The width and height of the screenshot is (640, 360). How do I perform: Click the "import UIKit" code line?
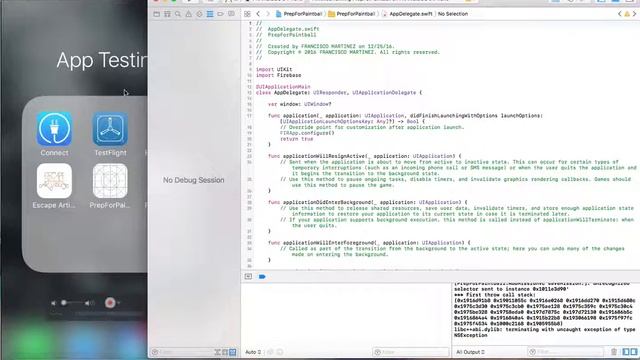coord(274,69)
